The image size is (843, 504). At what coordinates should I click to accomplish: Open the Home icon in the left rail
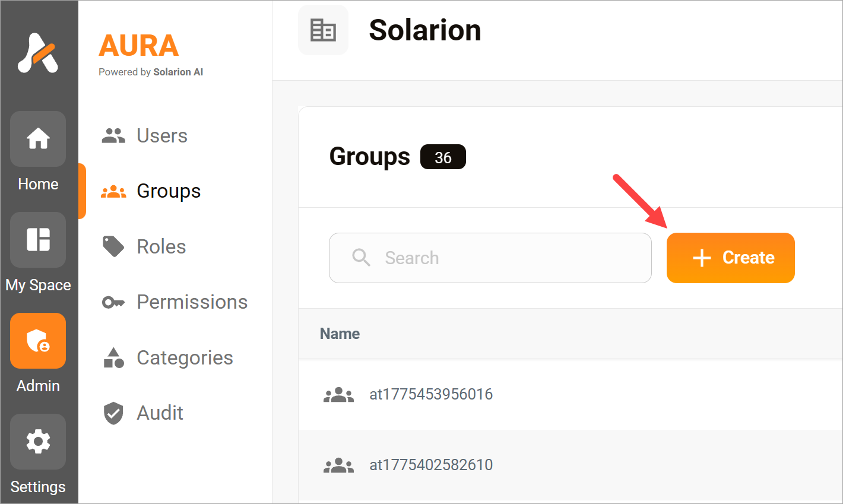(38, 139)
